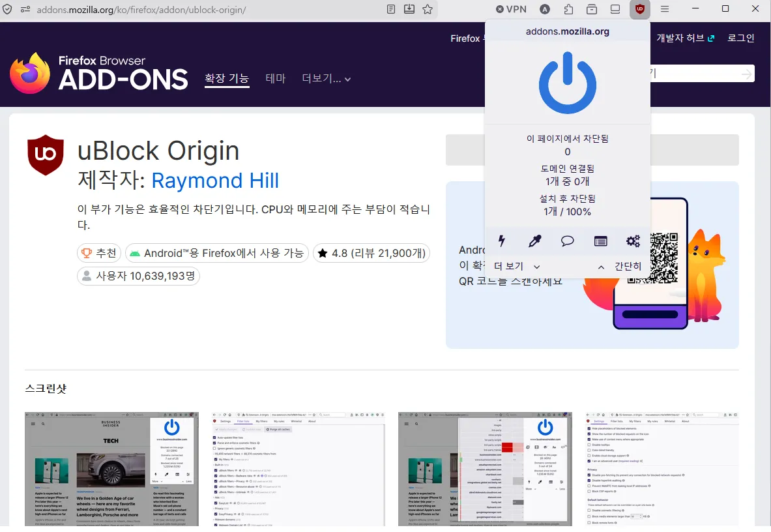Open the Firefox hamburger menu

[665, 9]
